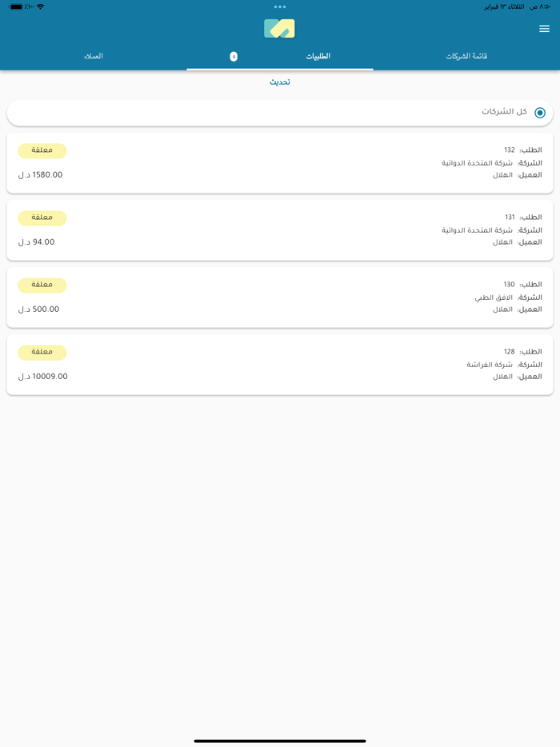Tap the notification badge showing ٥ pending orders
Viewport: 560px width, 747px height.
pos(234,57)
